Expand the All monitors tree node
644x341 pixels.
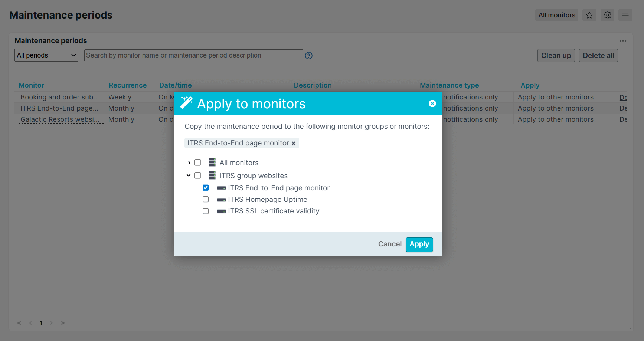click(189, 163)
